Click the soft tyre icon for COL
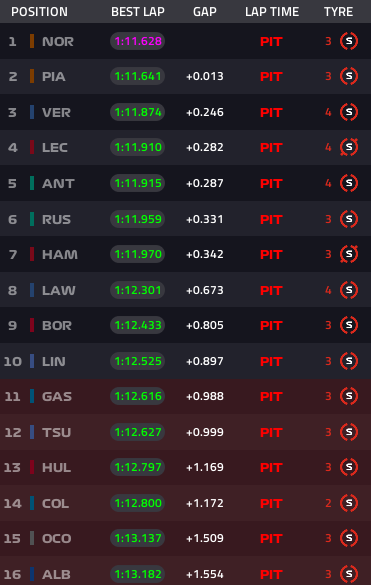Screen dimensions: 371x585 pyautogui.click(x=349, y=503)
